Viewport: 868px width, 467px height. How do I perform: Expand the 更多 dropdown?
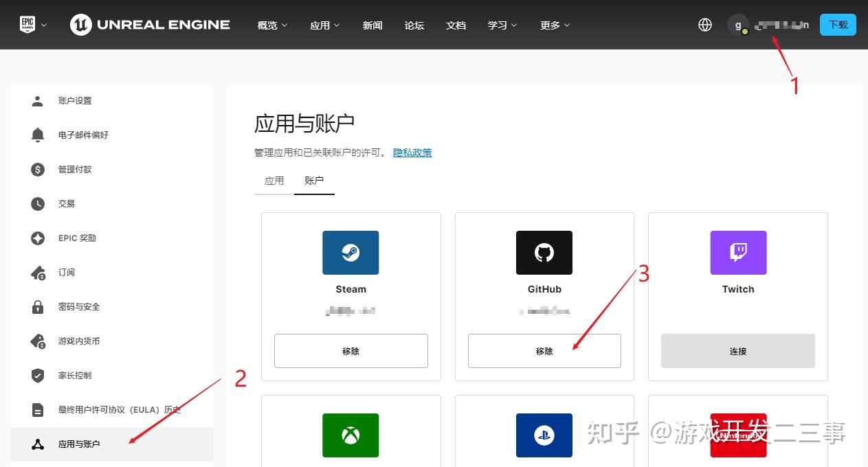[555, 25]
